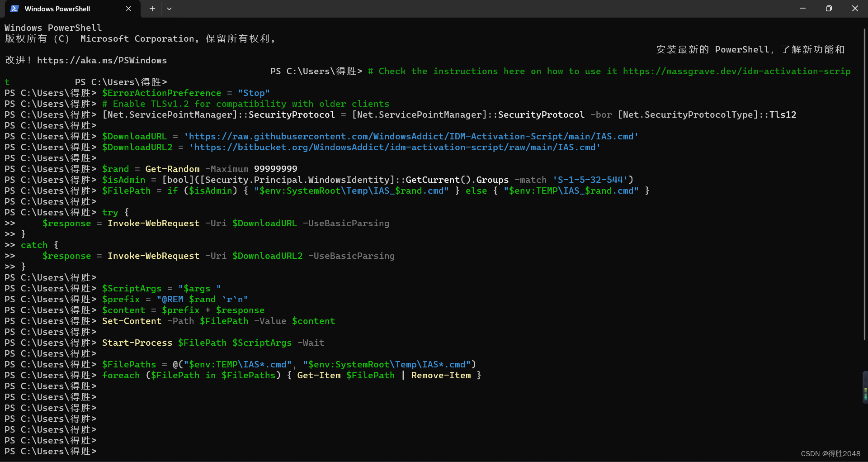
Task: Close the terminal window
Action: 855,8
